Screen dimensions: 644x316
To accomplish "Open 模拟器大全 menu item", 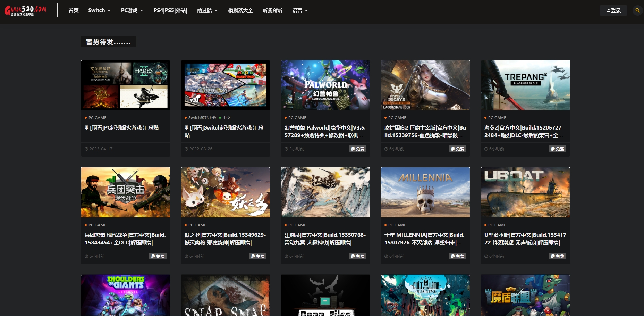I will point(240,10).
